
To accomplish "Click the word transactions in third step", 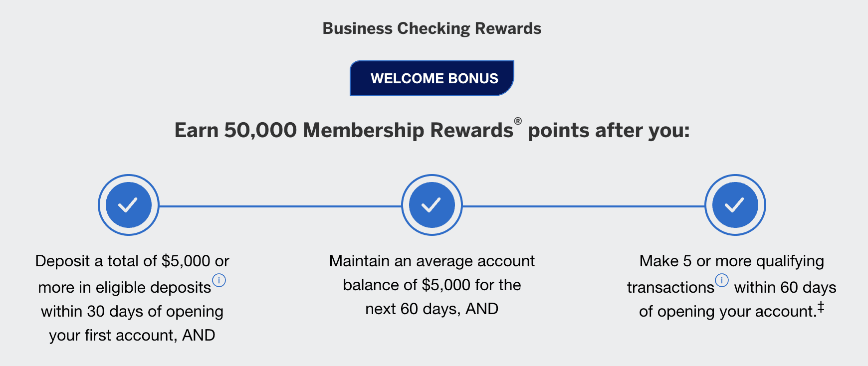I will (671, 288).
